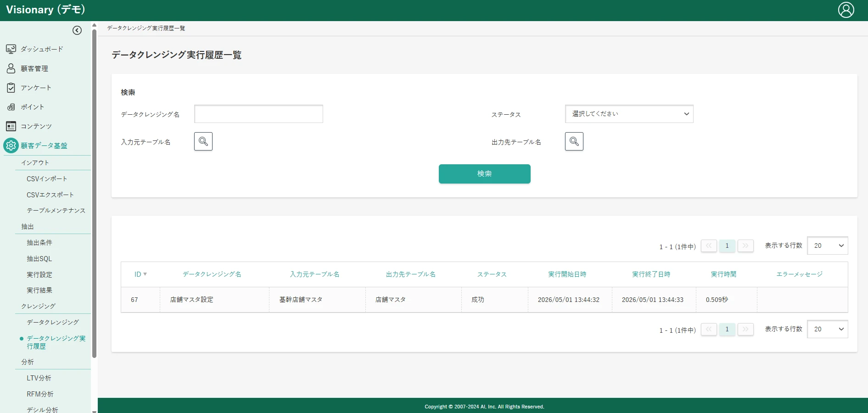Go to CSVインポート page

point(47,179)
